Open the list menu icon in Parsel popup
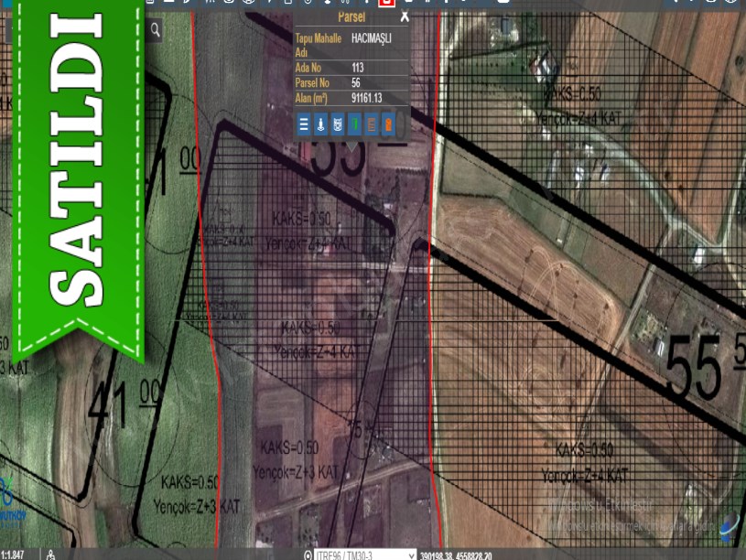Image resolution: width=746 pixels, height=560 pixels. pyautogui.click(x=304, y=124)
